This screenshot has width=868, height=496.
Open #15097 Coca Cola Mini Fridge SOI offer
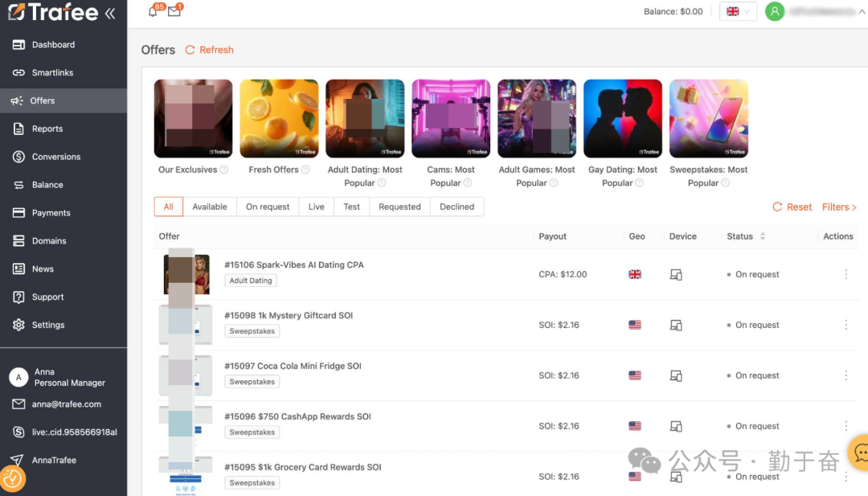pos(293,366)
